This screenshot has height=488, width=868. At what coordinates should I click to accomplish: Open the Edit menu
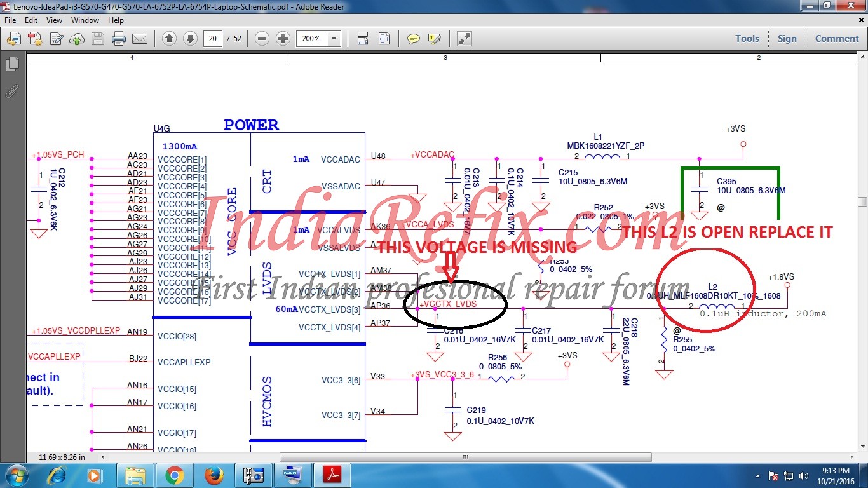coord(30,20)
